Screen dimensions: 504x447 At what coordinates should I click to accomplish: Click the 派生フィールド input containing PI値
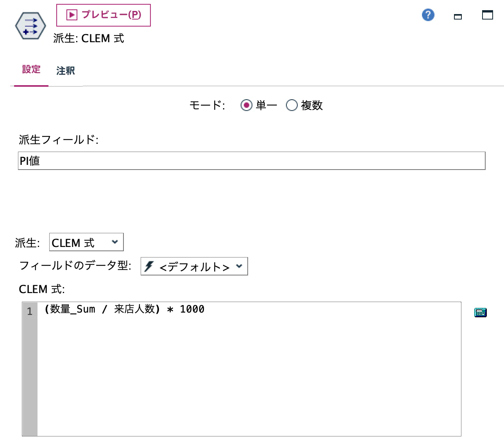(x=252, y=161)
